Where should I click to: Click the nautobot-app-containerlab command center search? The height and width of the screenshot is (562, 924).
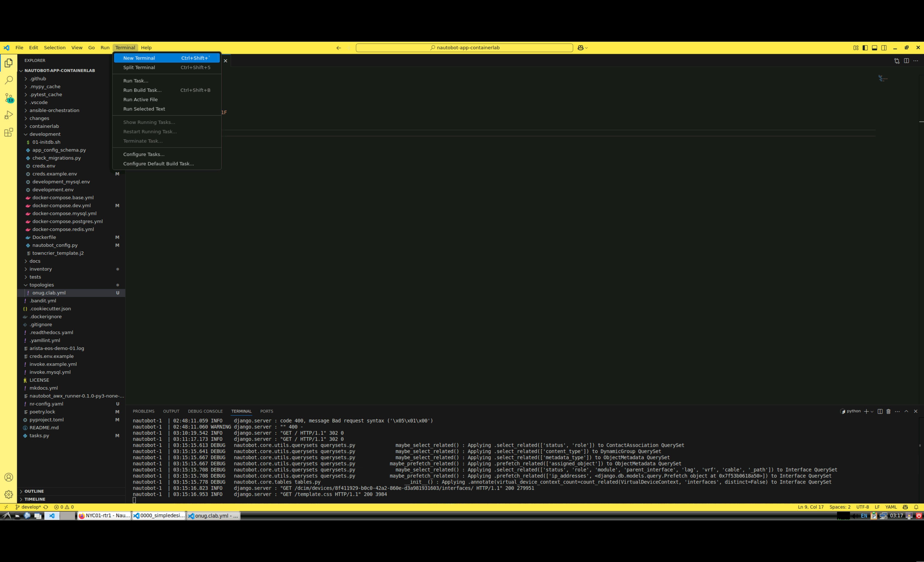tap(464, 48)
